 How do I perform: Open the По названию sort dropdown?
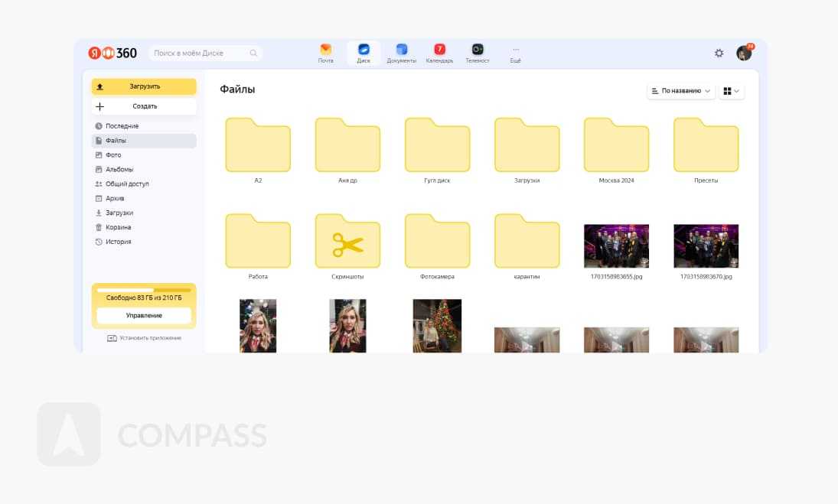click(681, 91)
